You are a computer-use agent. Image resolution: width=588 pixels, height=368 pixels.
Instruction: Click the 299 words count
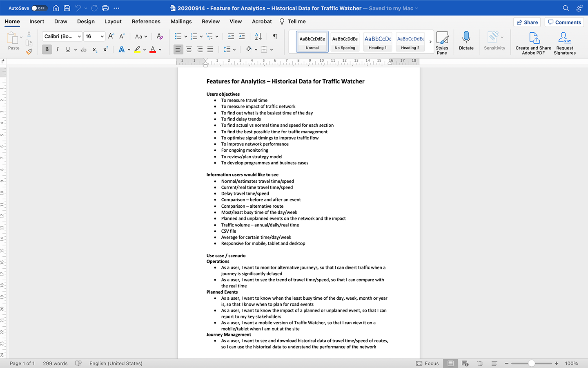tap(55, 363)
